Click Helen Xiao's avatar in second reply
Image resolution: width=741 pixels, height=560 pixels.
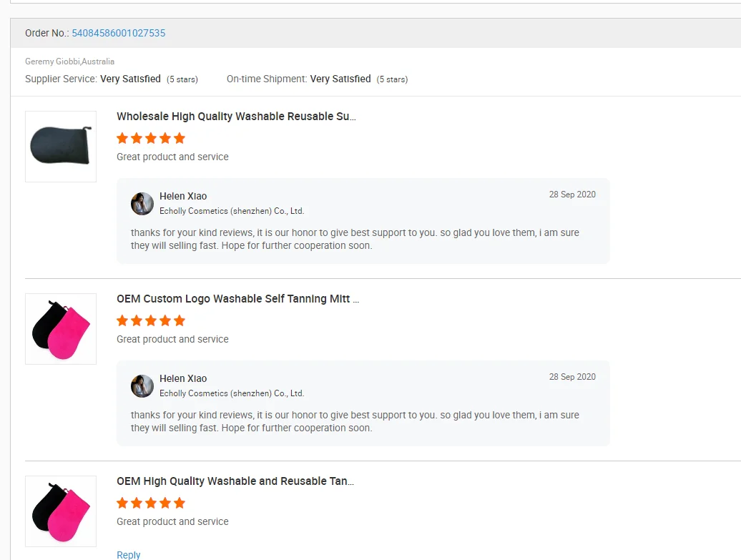[142, 386]
